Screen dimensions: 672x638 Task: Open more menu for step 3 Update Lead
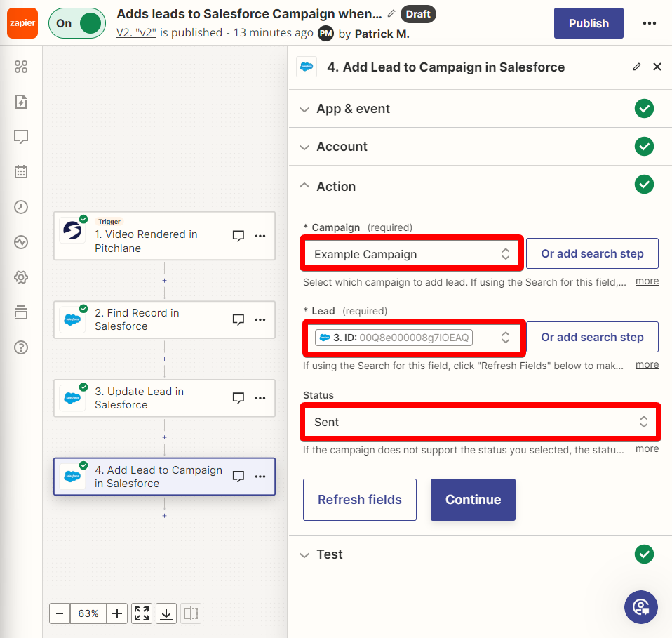(260, 398)
